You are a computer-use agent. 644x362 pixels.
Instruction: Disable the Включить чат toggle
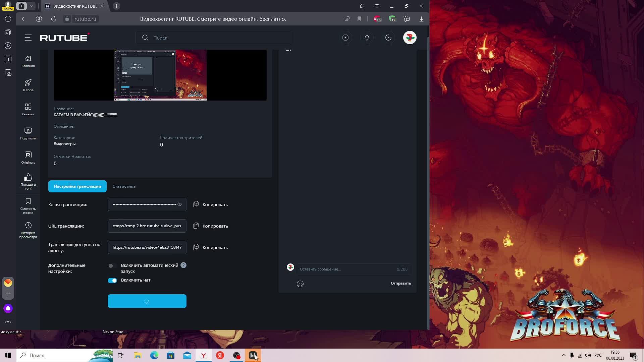(x=112, y=281)
